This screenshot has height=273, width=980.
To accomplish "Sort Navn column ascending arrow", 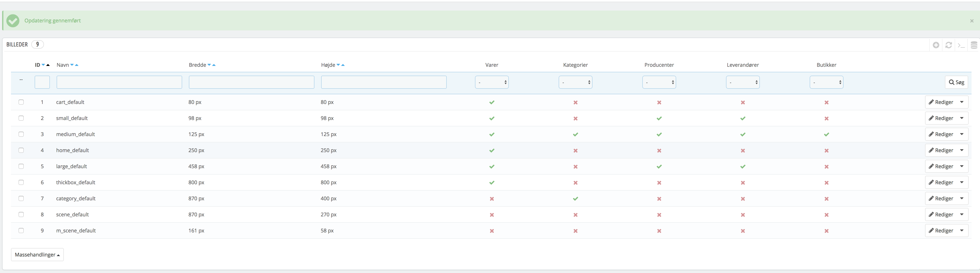I will coord(77,65).
